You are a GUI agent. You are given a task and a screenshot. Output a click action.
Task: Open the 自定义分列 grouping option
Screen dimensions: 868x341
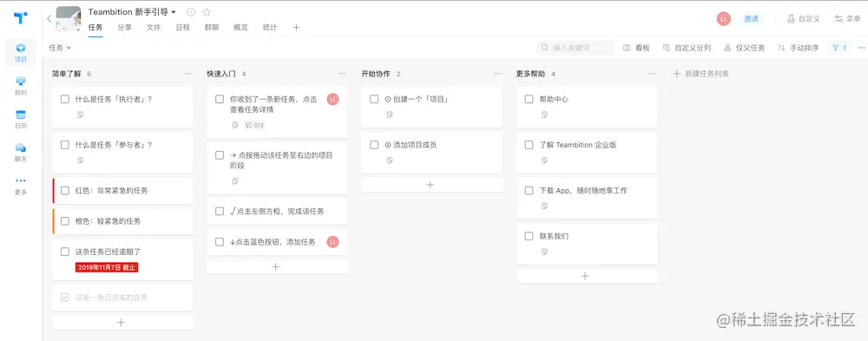tap(687, 48)
